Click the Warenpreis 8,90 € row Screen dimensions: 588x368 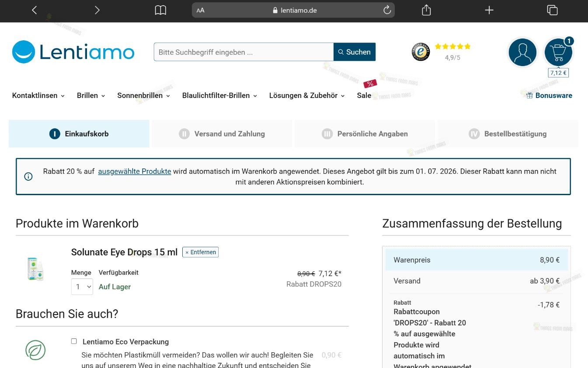pos(477,260)
